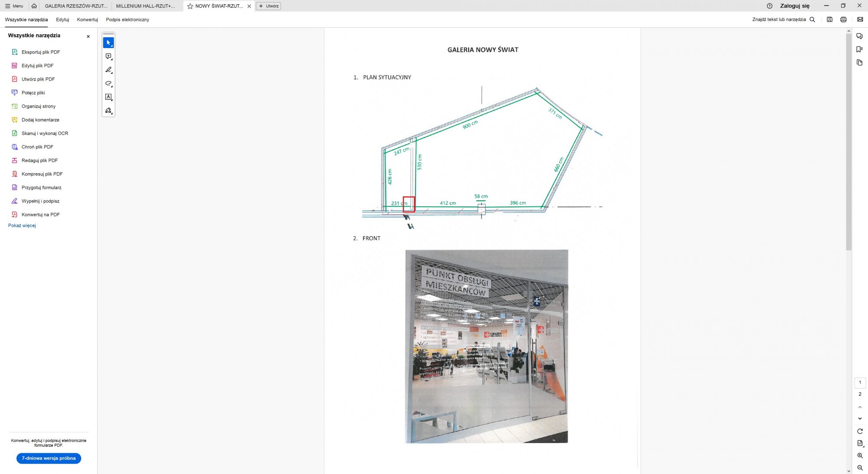This screenshot has height=474, width=868.
Task: Open the Konwertuj menu
Action: pyautogui.click(x=87, y=20)
